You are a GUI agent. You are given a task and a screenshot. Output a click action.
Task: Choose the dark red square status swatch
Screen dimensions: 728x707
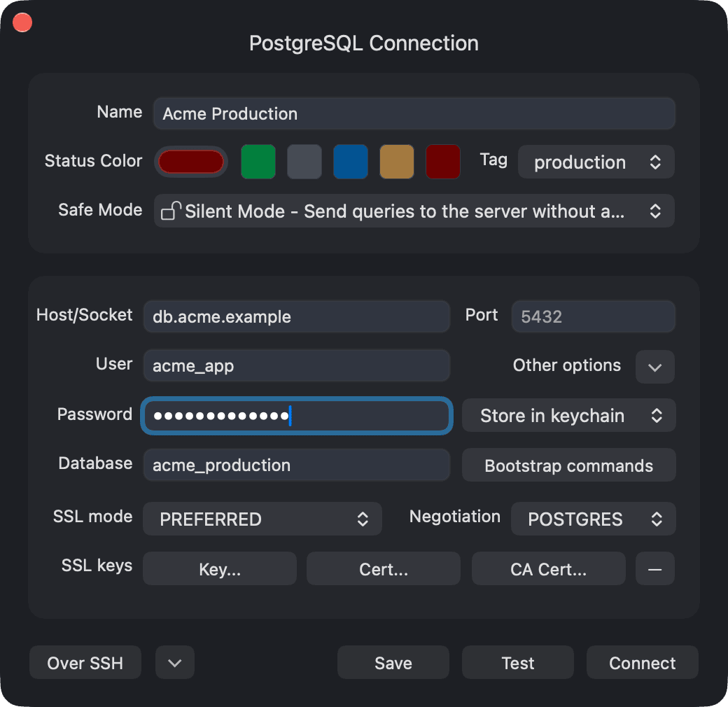pos(443,162)
